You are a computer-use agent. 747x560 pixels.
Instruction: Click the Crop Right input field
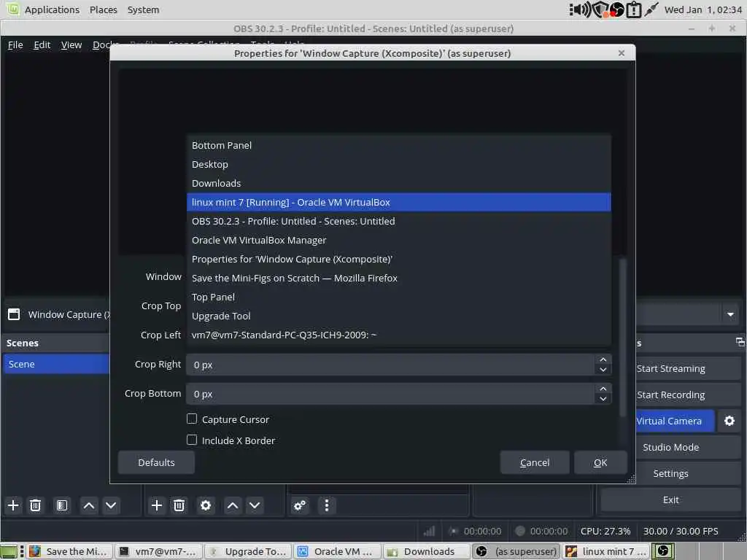click(391, 365)
